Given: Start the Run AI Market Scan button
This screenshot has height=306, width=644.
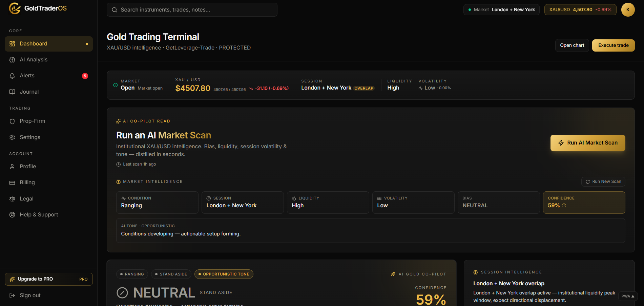Looking at the screenshot, I should point(588,143).
